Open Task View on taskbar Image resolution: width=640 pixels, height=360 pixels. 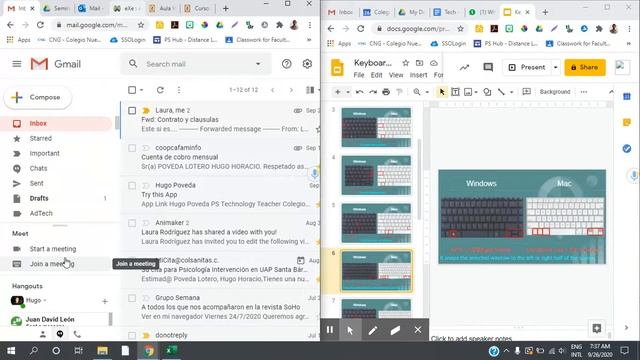click(x=78, y=350)
